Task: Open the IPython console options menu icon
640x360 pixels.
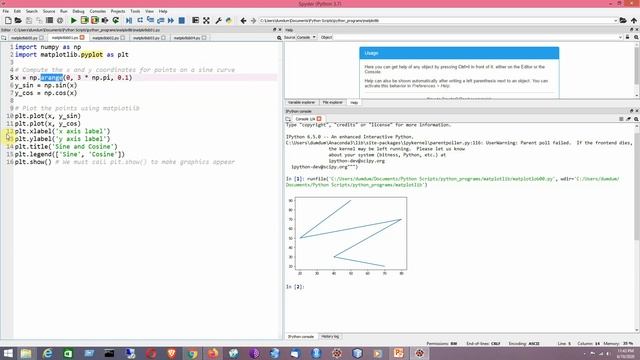Action: coord(621,119)
